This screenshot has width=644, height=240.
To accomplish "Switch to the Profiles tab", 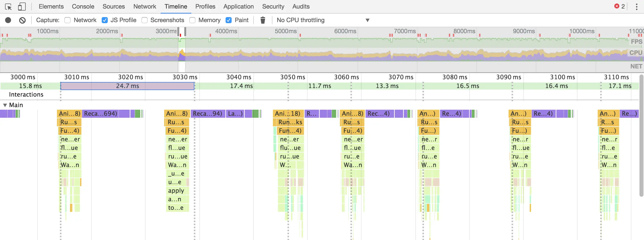I will [x=205, y=7].
